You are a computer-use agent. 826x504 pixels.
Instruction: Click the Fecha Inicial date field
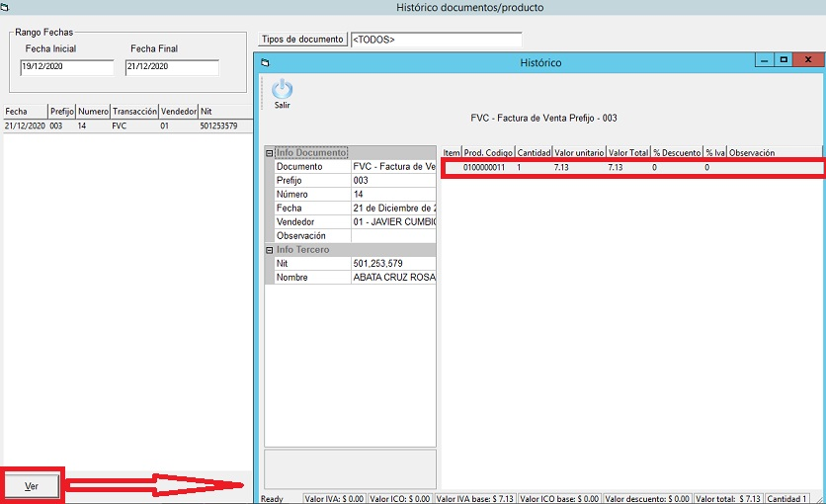(x=67, y=67)
